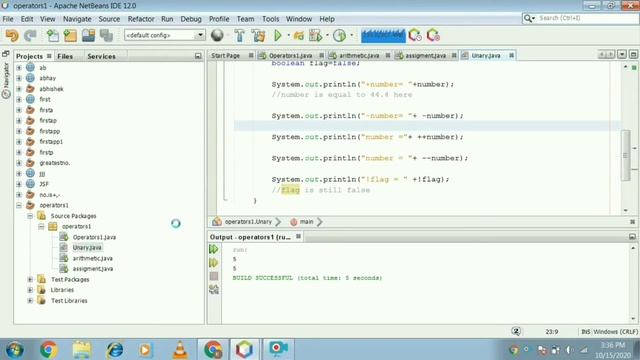This screenshot has height=360, width=640.
Task: Click the memory usage garbage collection bar
Action: [x=383, y=36]
